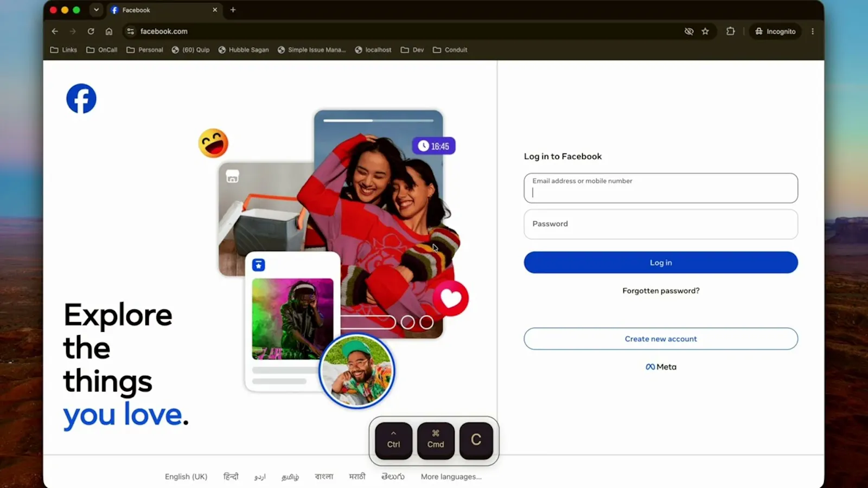868x488 pixels.
Task: Click the browser forward arrow
Action: pyautogui.click(x=73, y=31)
